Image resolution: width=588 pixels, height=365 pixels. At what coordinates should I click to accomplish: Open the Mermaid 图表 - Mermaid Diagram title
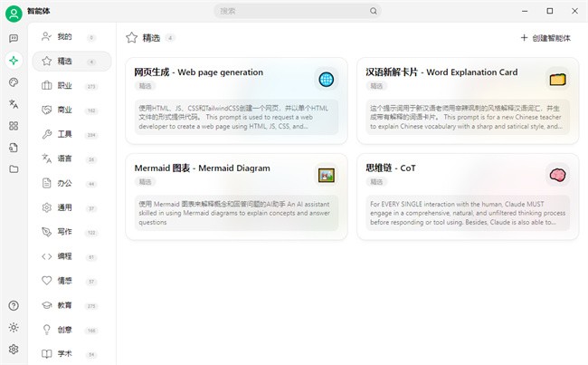(x=202, y=168)
